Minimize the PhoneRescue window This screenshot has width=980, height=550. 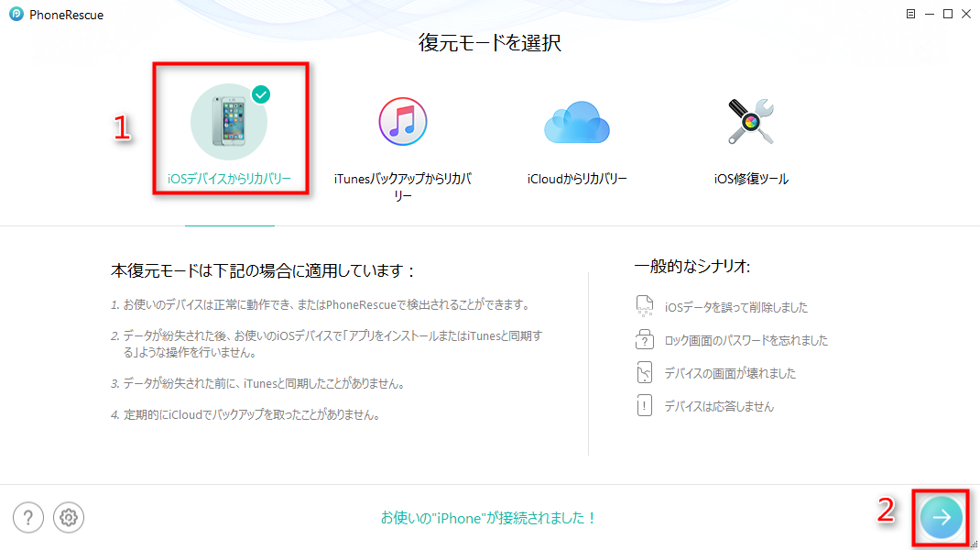[x=930, y=14]
